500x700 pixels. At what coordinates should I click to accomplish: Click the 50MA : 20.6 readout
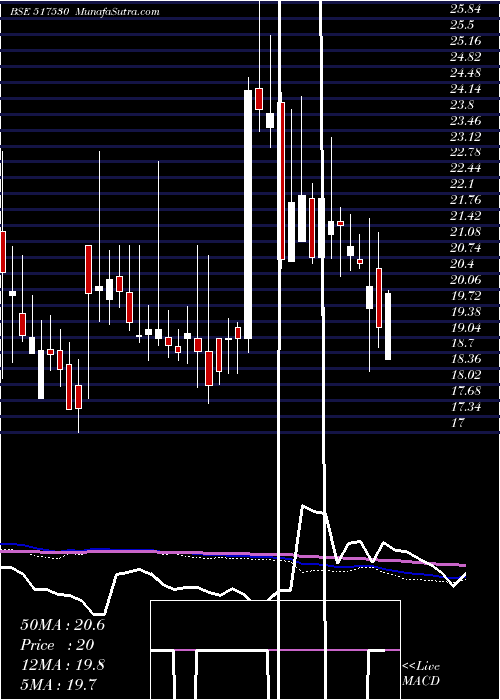tap(62, 624)
